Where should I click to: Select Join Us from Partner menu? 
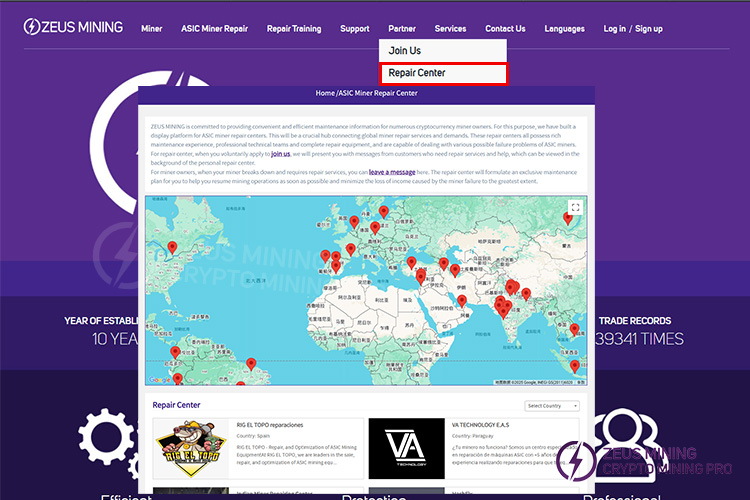[405, 50]
